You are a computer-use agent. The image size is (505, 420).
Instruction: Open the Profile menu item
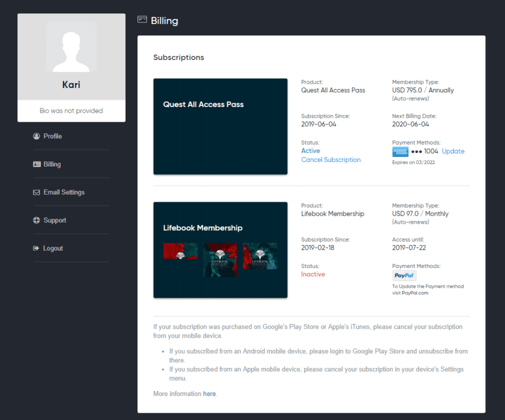pos(53,136)
